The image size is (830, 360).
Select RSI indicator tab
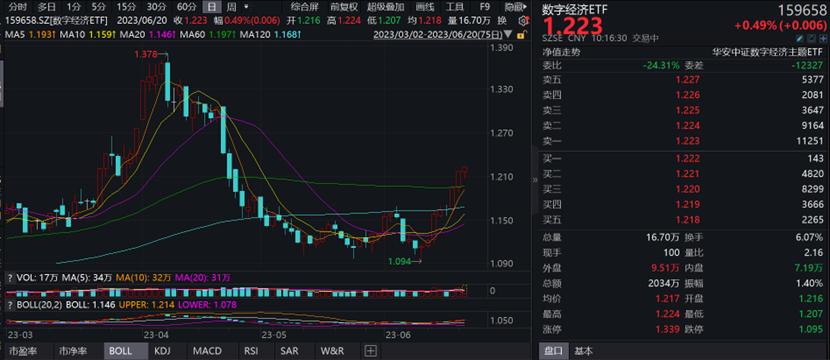[x=251, y=350]
